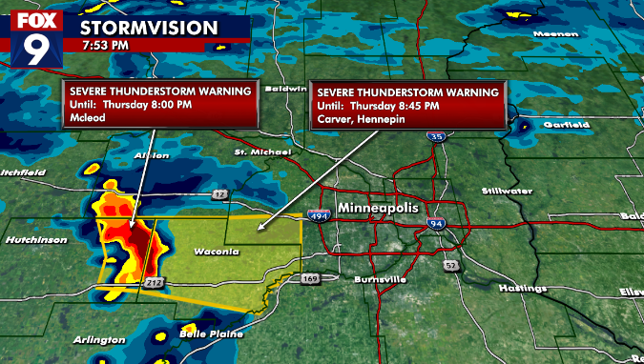Click the Highway 52 marker
This screenshot has width=644, height=364.
[451, 266]
